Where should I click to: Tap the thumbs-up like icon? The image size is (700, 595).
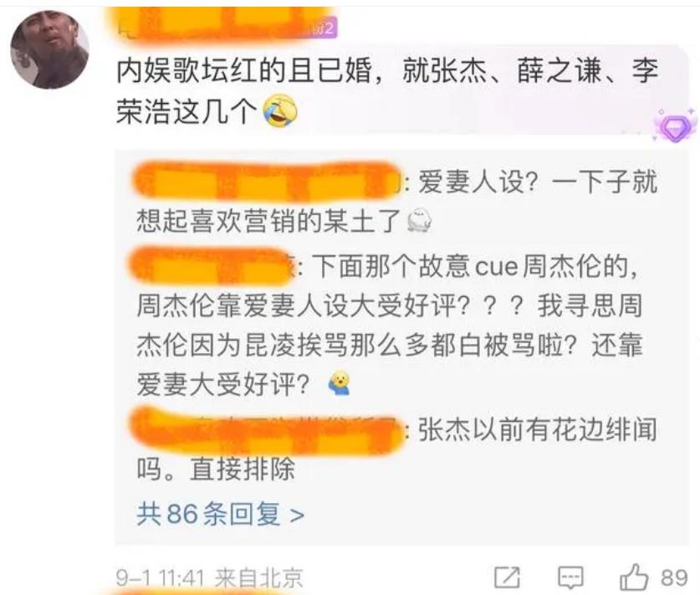point(634,577)
